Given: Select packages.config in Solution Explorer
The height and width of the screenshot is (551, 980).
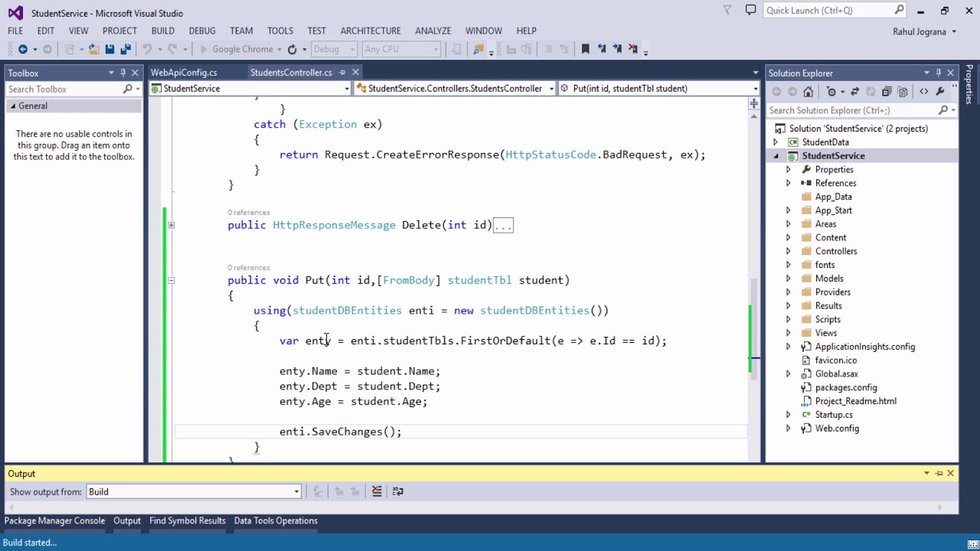Looking at the screenshot, I should tap(846, 387).
